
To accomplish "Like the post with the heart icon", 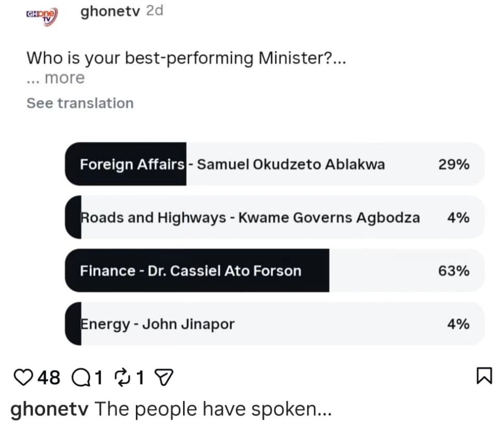I will 22,378.
